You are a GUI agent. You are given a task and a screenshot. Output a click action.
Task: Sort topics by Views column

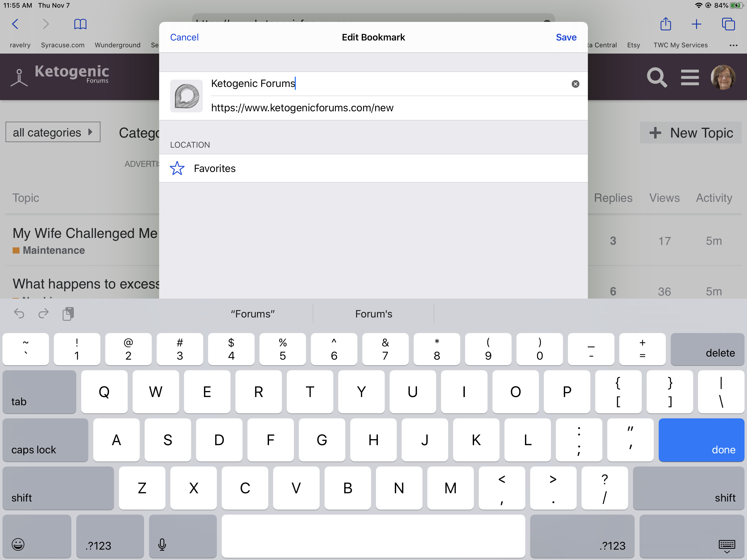(664, 198)
